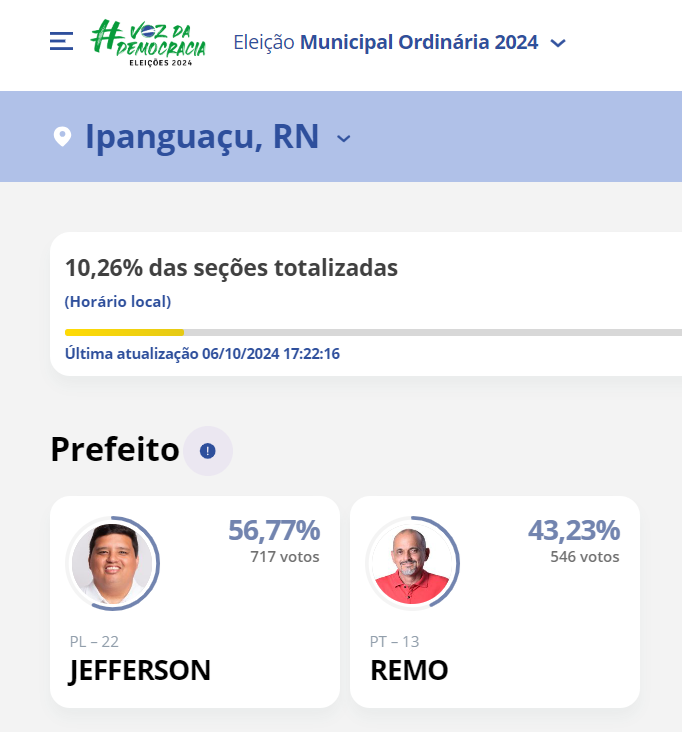Open JEFFERSON candidate card name
The height and width of the screenshot is (732, 682).
point(140,671)
